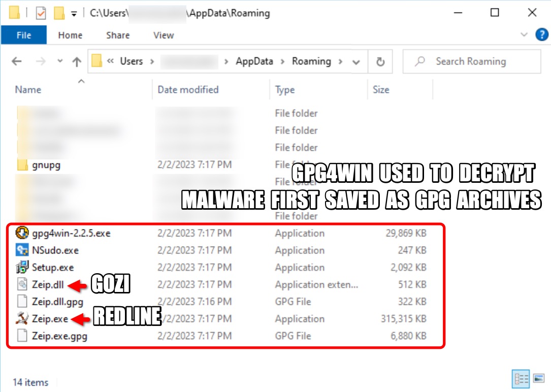Image resolution: width=551 pixels, height=392 pixels.
Task: Click the address bar folder icon
Action: point(96,61)
